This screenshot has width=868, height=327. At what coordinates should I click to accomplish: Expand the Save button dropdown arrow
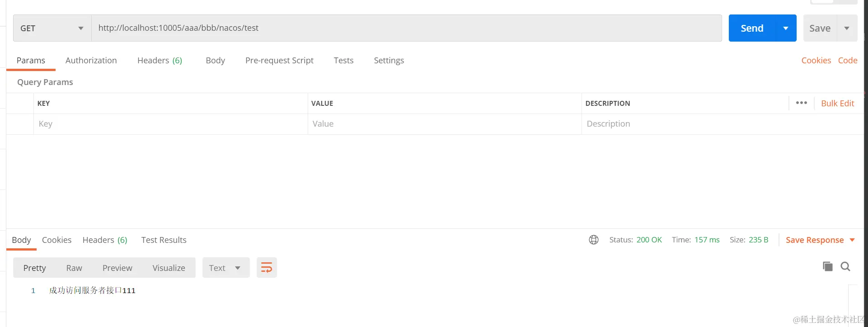tap(847, 28)
